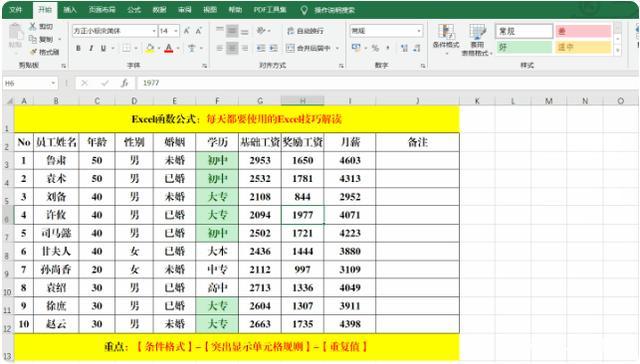Toggle Bold formatting
The height and width of the screenshot is (364, 640).
[x=78, y=48]
